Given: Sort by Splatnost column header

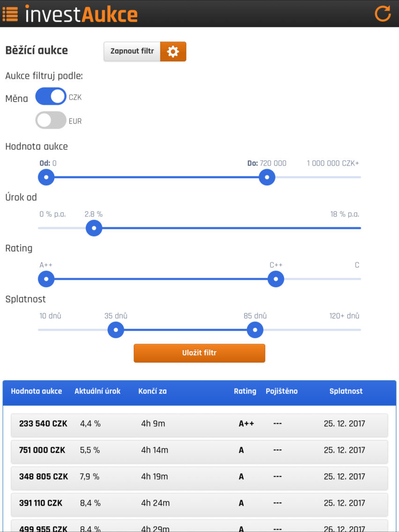Looking at the screenshot, I should (346, 391).
